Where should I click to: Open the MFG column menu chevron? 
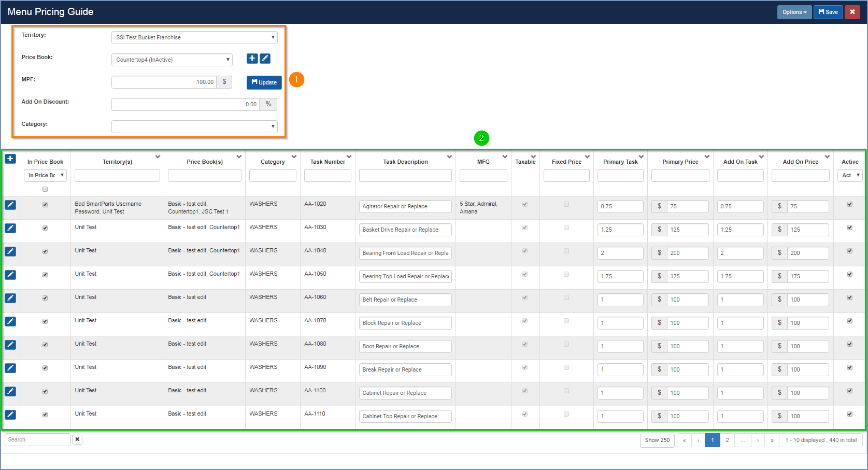click(505, 156)
